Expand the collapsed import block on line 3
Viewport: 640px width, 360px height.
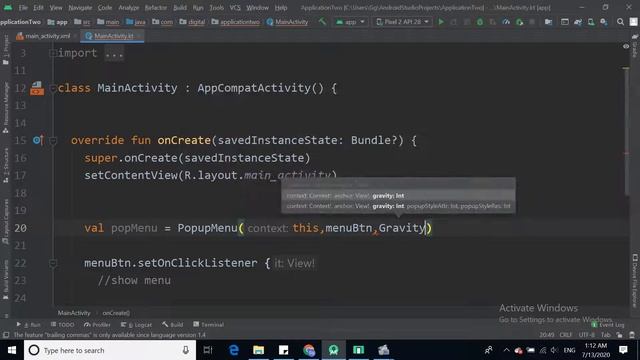point(52,53)
